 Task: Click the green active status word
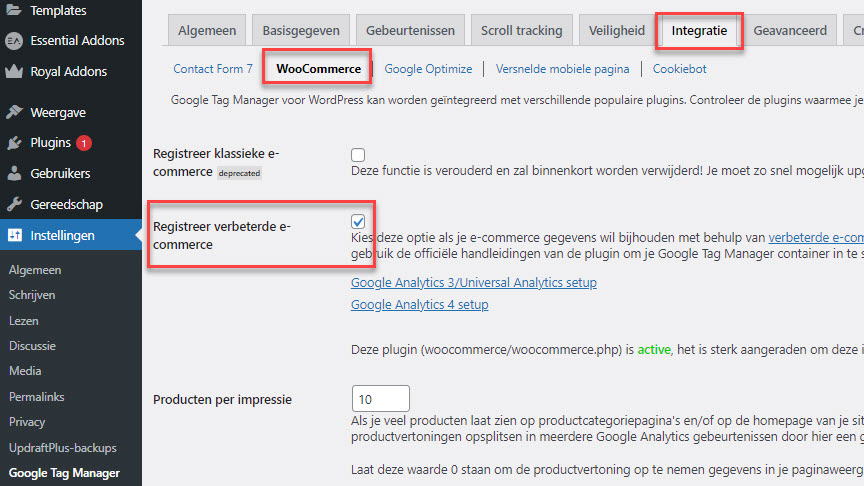tap(654, 349)
